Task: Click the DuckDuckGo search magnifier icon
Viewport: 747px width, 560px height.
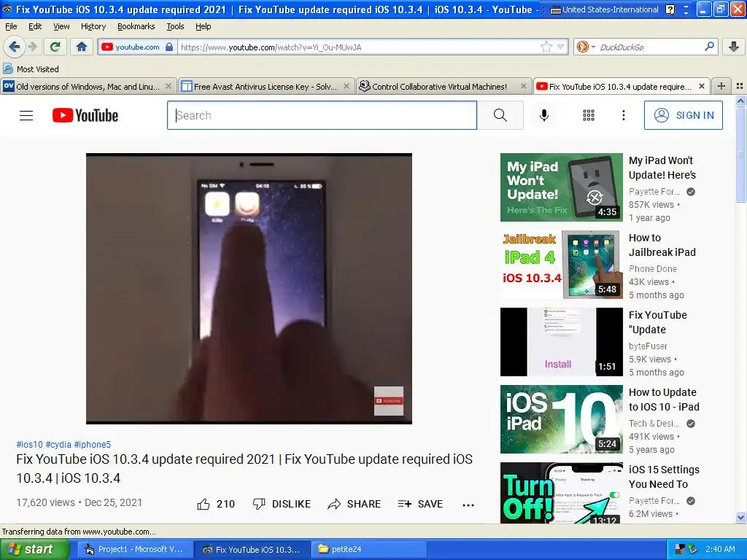Action: click(709, 47)
